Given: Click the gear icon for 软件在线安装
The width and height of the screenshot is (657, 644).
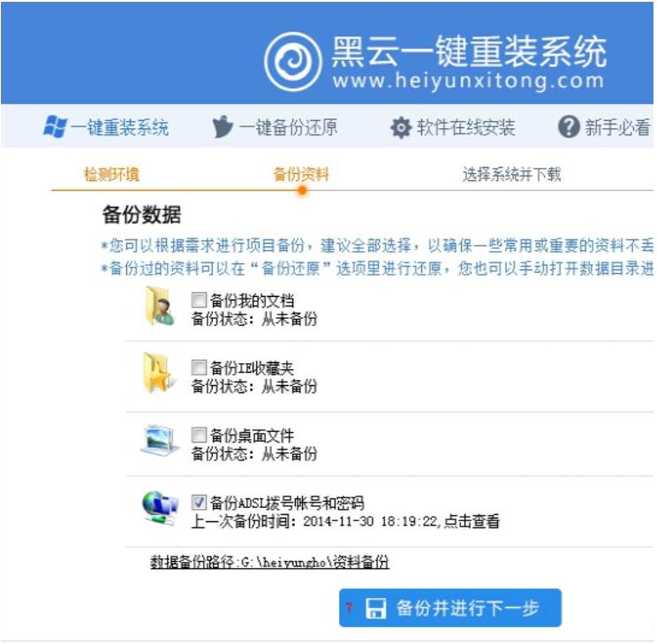Looking at the screenshot, I should tap(401, 127).
